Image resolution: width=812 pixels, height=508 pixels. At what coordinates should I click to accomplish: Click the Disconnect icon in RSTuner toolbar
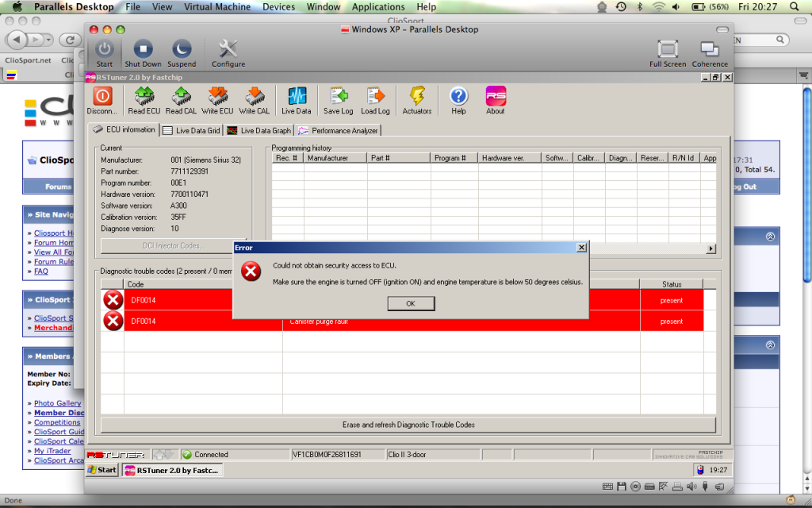[x=102, y=97]
